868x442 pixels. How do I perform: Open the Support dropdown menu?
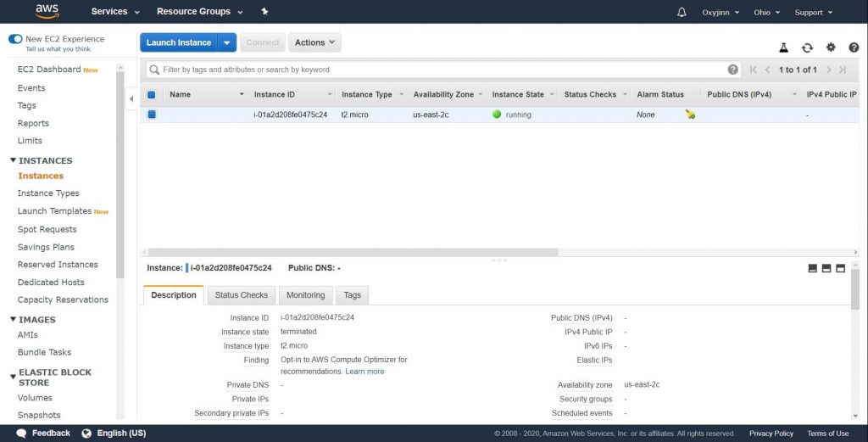tap(813, 12)
